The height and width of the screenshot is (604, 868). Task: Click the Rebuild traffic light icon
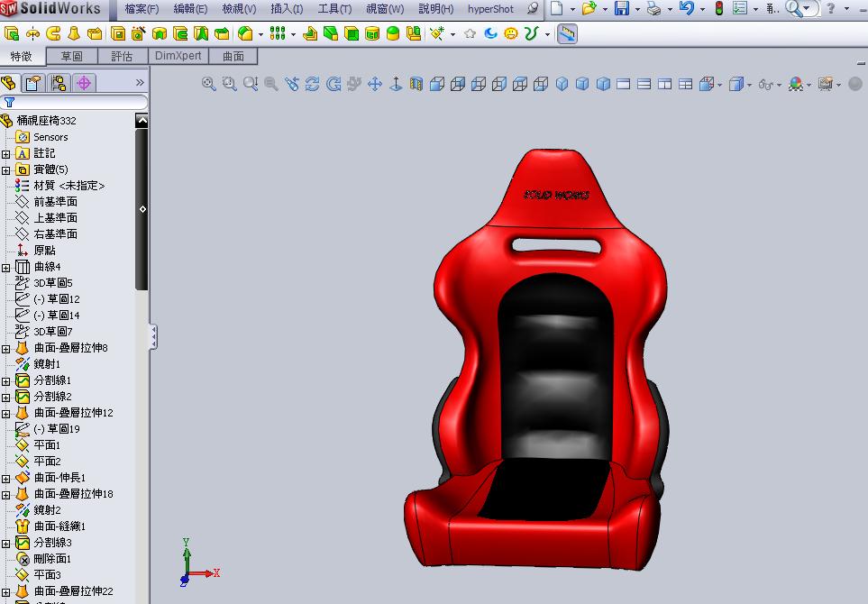(x=719, y=8)
